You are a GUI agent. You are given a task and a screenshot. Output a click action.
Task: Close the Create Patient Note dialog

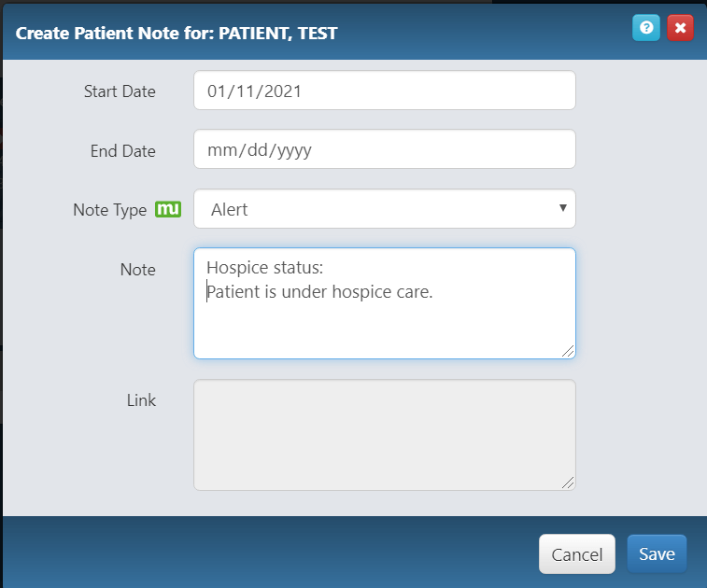681,28
